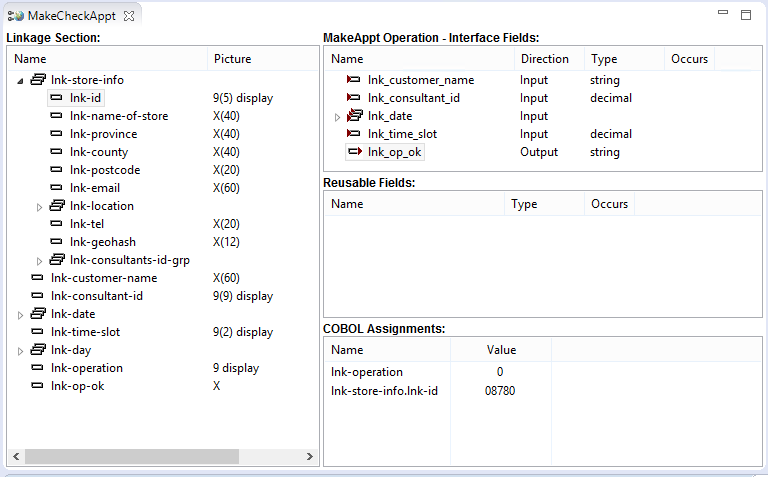Click the MakeCheckAppt tab icon
Image resolution: width=768 pixels, height=477 pixels.
click(x=15, y=16)
